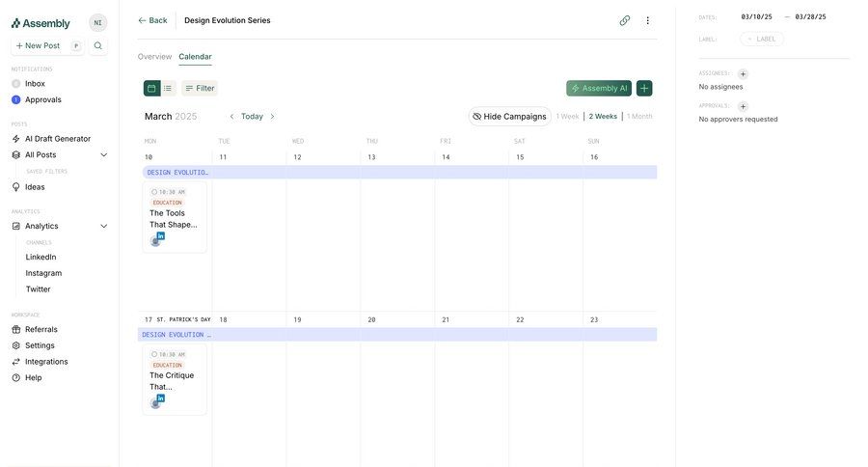Switch to calendar grid view
Viewport: 868px width, 467px height.
click(151, 88)
